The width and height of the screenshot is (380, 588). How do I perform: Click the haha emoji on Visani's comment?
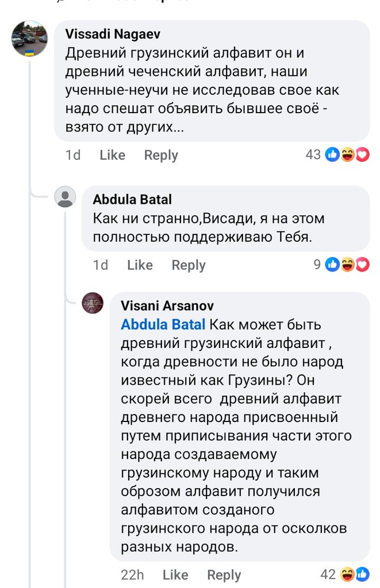point(348,574)
